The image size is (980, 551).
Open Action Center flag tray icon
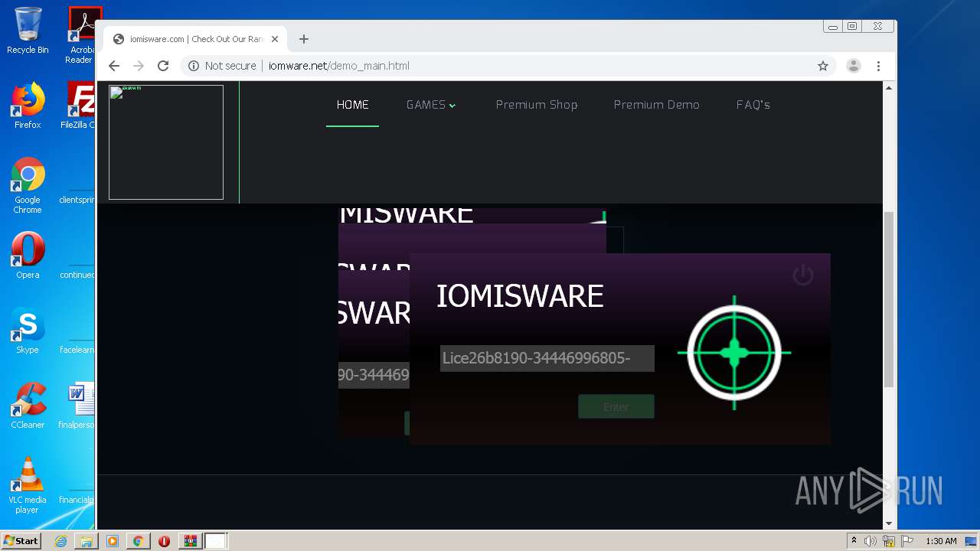pyautogui.click(x=906, y=541)
